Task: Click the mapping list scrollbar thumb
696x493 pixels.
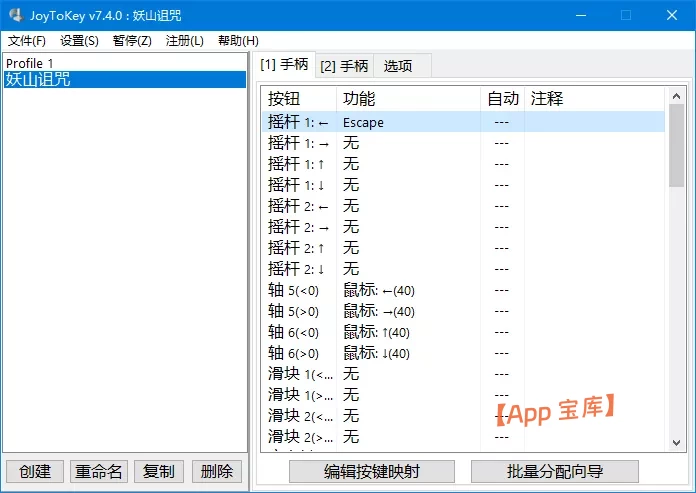Action: coord(676,146)
